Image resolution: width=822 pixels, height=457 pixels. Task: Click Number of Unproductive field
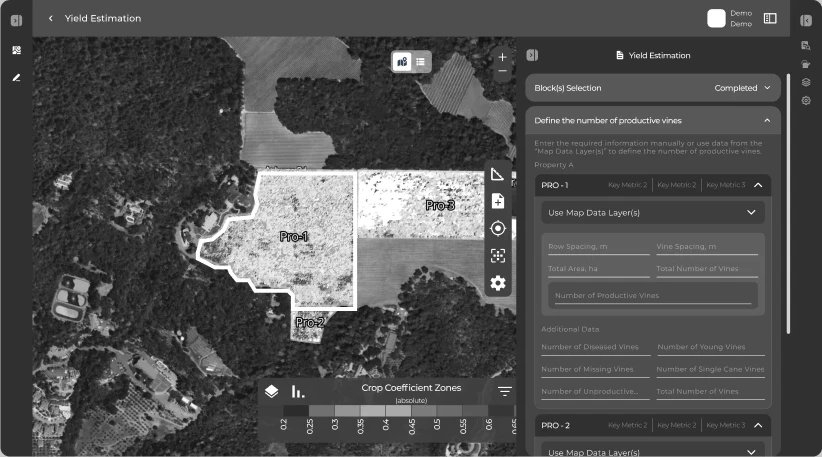(x=596, y=392)
